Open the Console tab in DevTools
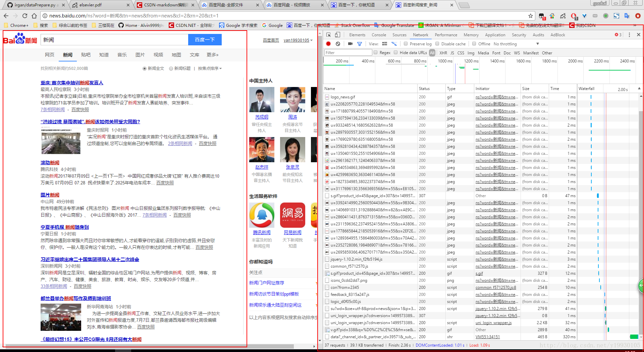This screenshot has width=644, height=352. [x=379, y=35]
